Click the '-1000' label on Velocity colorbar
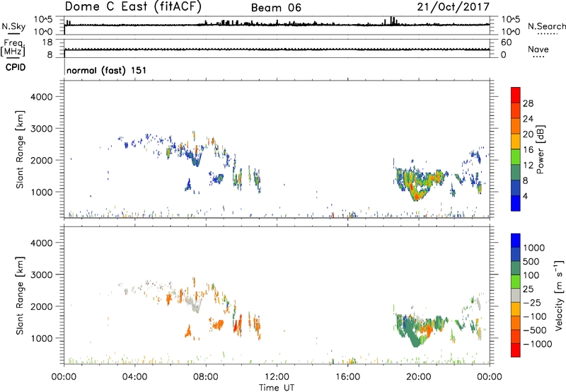The image size is (566, 392). tap(537, 344)
